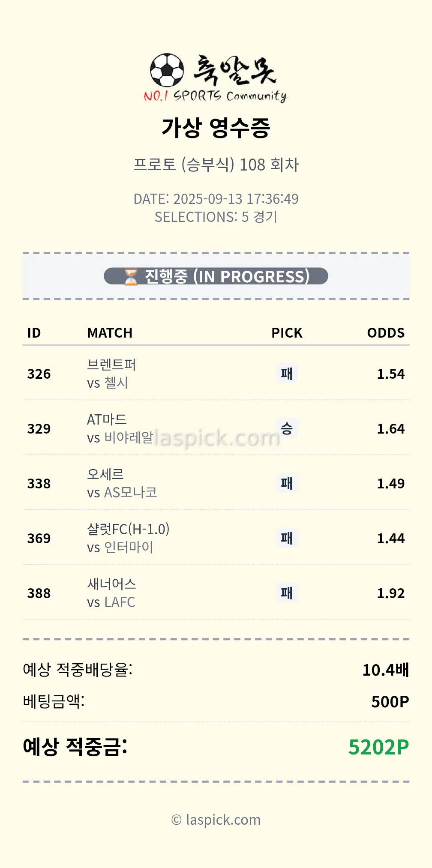The height and width of the screenshot is (868, 432).
Task: Click the 패 pick badge for match 338
Action: pos(287,483)
